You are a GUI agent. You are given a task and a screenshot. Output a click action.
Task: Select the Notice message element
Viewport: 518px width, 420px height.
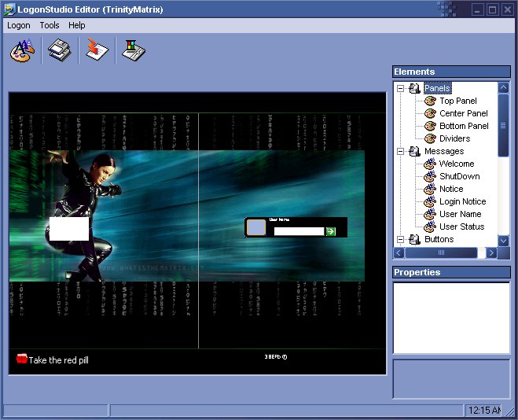click(451, 189)
